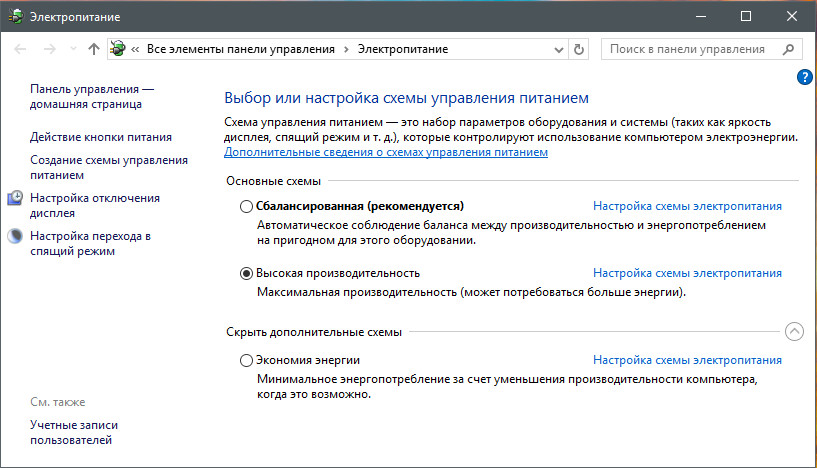Open the address bar history dropdown
Image resolution: width=817 pixels, height=468 pixels.
click(558, 49)
